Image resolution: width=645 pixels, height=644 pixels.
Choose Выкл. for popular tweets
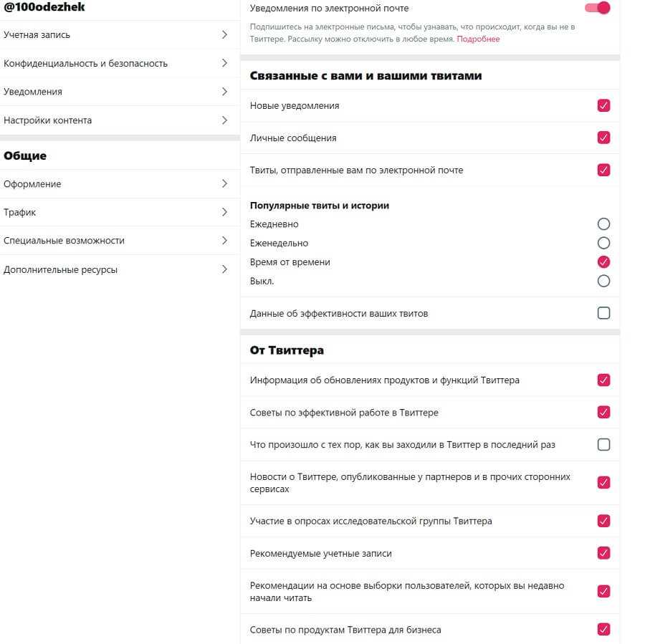(603, 281)
